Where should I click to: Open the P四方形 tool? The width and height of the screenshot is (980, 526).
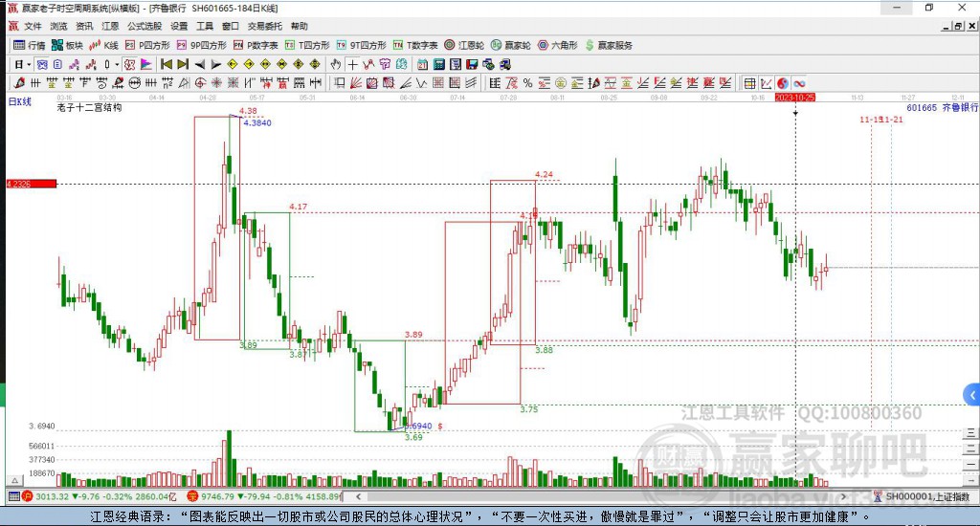click(x=147, y=45)
